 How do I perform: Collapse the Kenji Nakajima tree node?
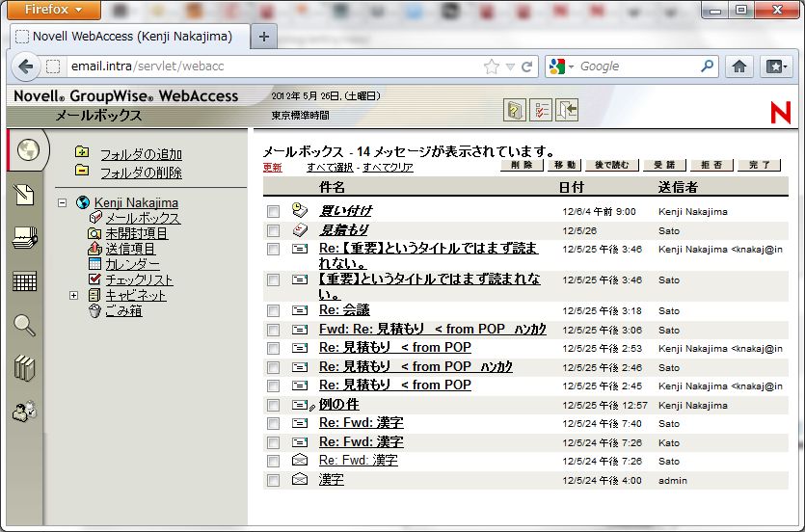point(62,202)
